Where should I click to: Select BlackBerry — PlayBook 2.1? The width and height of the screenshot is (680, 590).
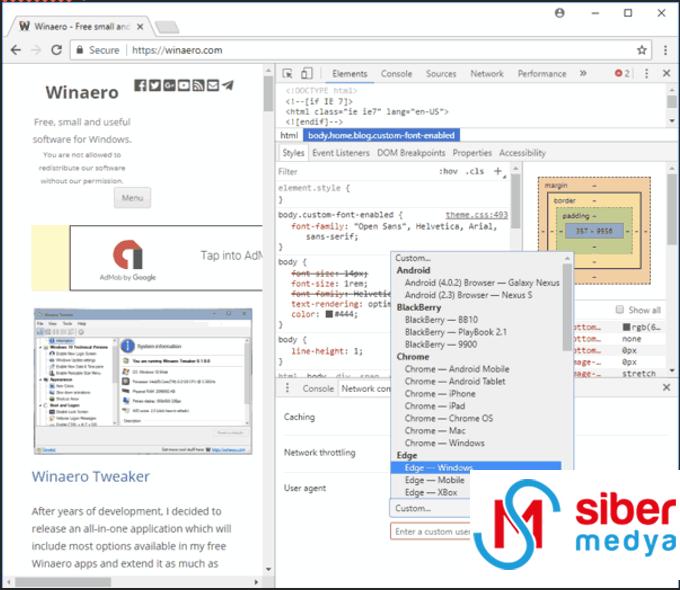455,332
